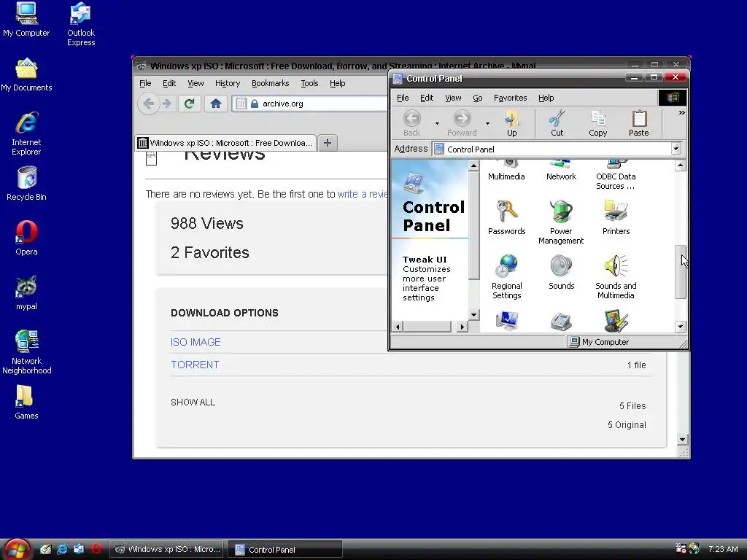Select Outlook Express desktop icon
747x560 pixels.
click(80, 24)
